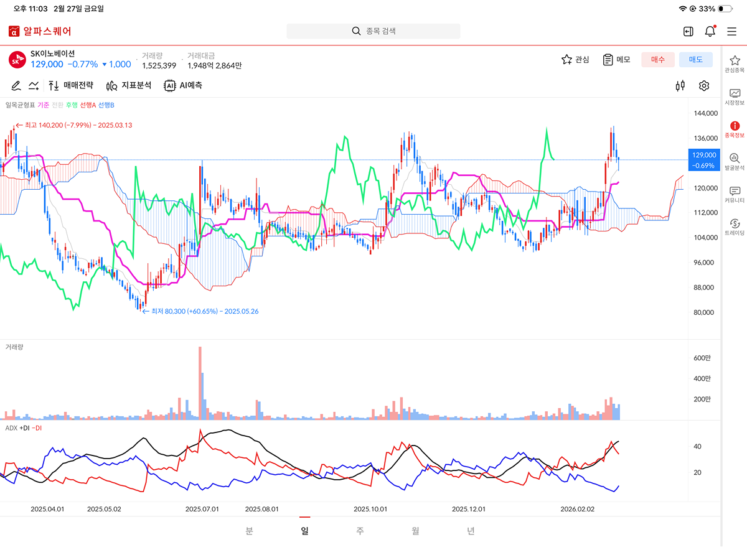Viewport: 747px width, 560px height.
Task: Open chart settings gear icon
Action: 704,86
